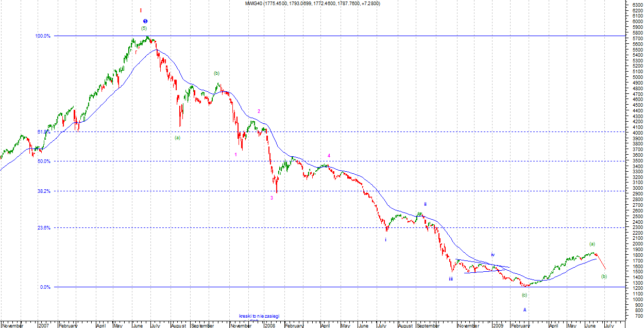Image resolution: width=644 pixels, height=328 pixels.
Task: Click the green (c) label near the February 2009 low
Action: click(x=524, y=295)
